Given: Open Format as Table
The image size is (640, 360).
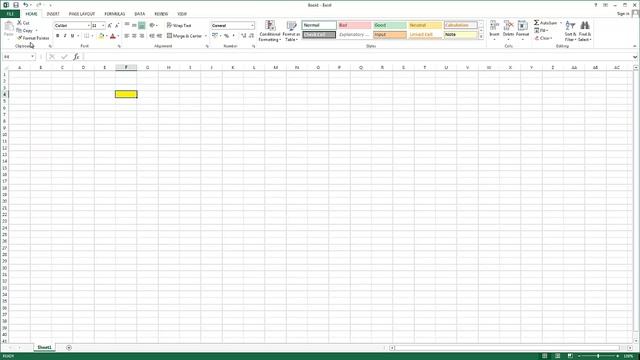Looking at the screenshot, I should (291, 31).
